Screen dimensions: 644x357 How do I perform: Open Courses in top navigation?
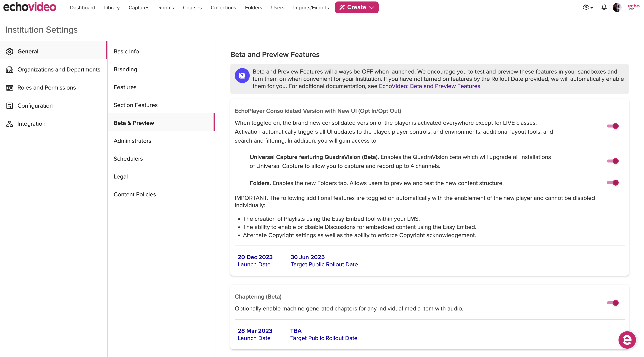click(x=192, y=7)
